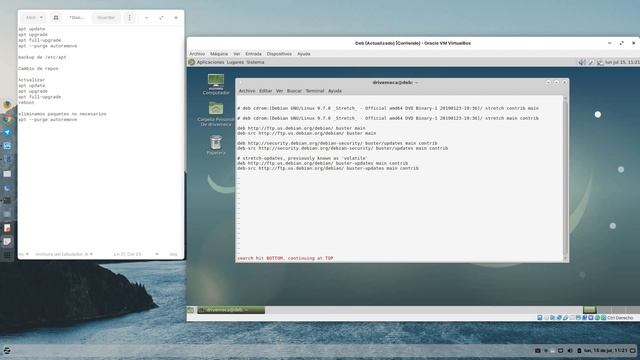Viewport: 640px width, 360px height.
Task: Click host tray volume icon
Action: (570, 351)
